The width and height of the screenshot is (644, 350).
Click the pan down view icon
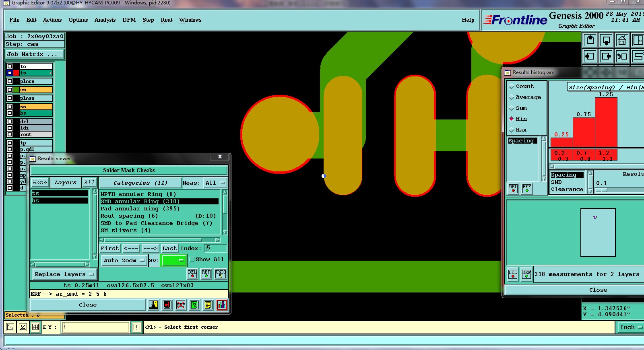(x=606, y=40)
